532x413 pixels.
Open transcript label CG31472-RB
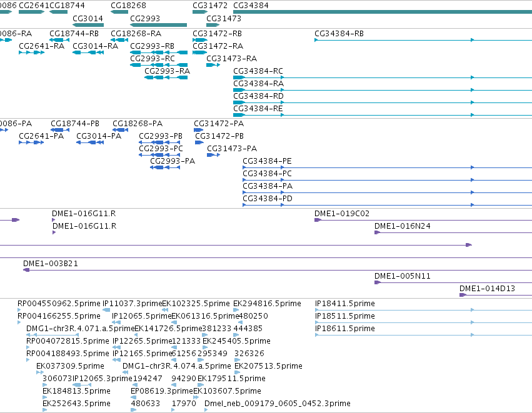(x=218, y=34)
